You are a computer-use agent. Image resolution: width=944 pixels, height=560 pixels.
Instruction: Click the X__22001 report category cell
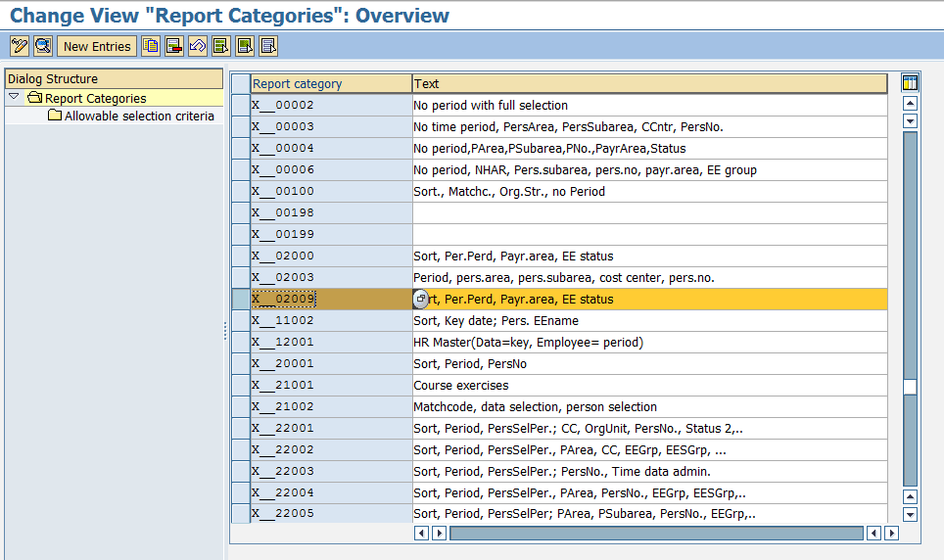331,428
